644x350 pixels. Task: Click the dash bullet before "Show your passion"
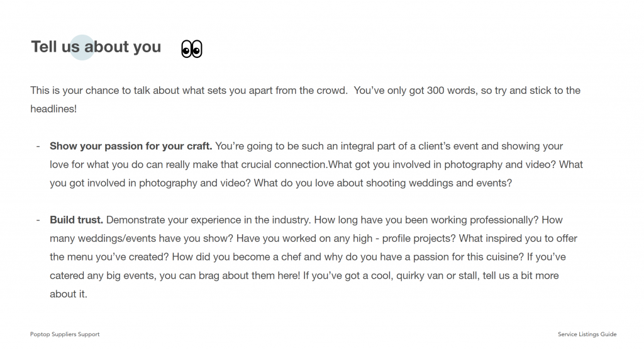coord(38,146)
